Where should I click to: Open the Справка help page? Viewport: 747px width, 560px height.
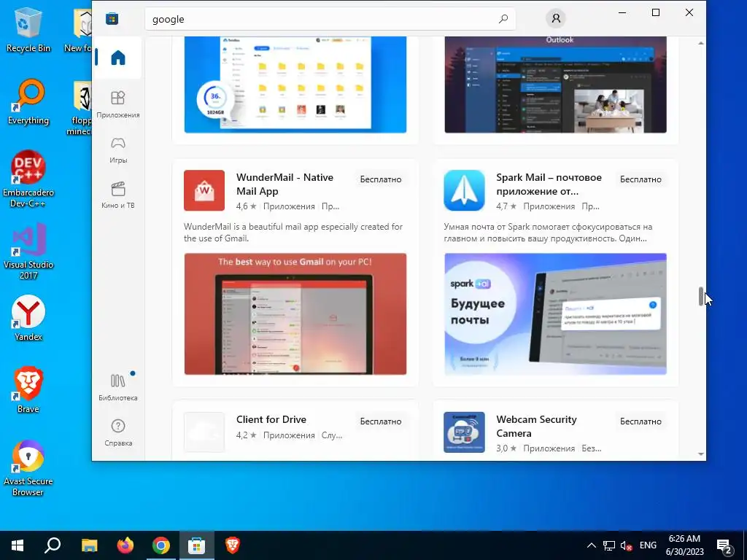(x=117, y=432)
